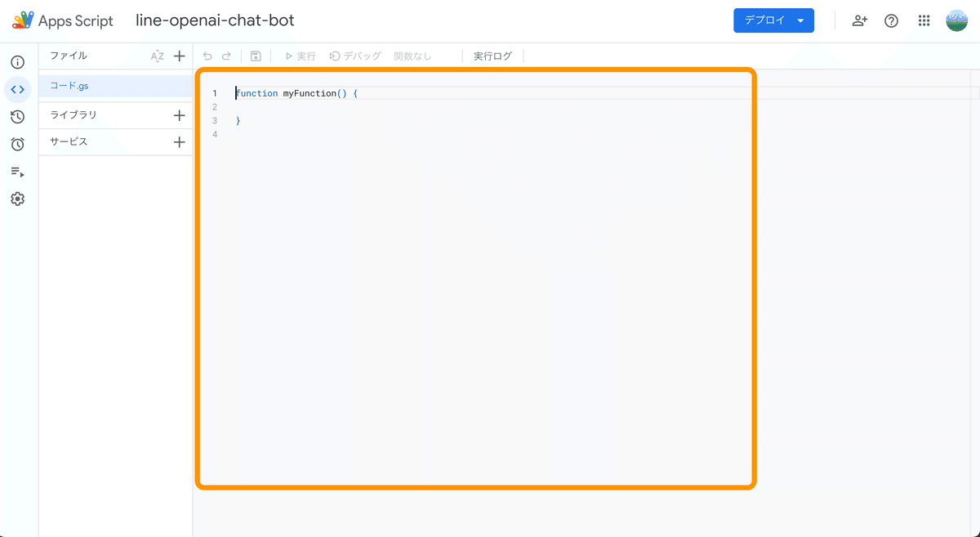Open Project Settings gear icon

[17, 199]
